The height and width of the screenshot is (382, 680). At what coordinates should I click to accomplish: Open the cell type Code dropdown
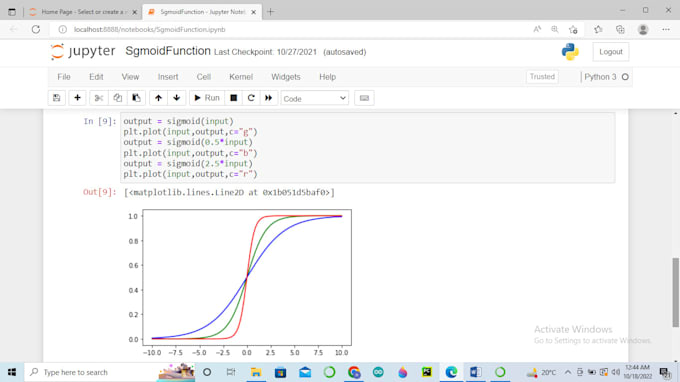click(x=314, y=98)
